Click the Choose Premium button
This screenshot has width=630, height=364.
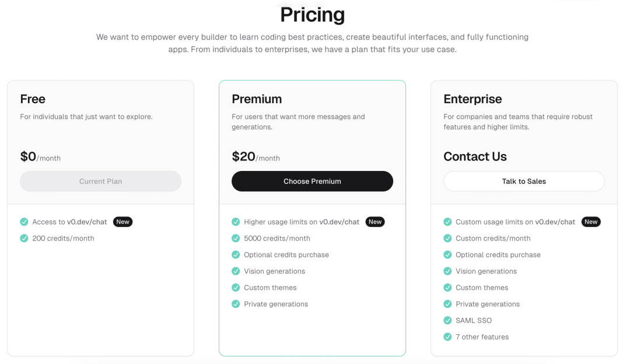click(312, 181)
